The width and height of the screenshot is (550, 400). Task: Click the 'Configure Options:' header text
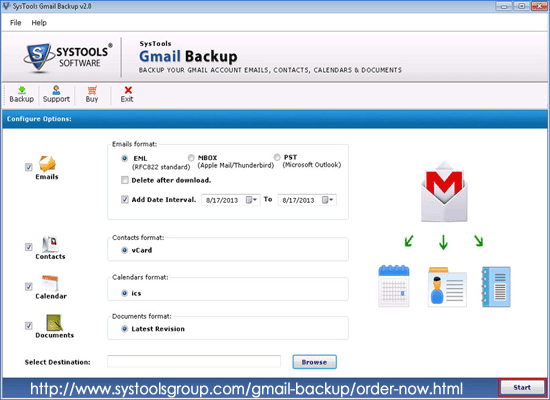click(x=39, y=119)
